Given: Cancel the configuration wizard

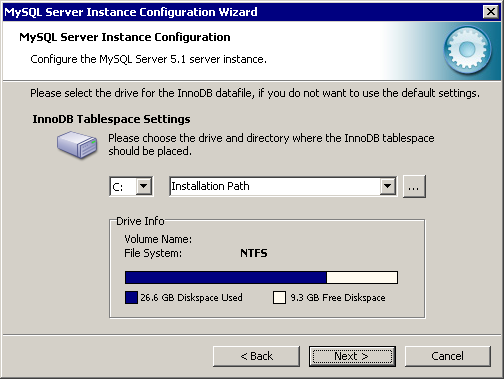Looking at the screenshot, I should [x=448, y=356].
